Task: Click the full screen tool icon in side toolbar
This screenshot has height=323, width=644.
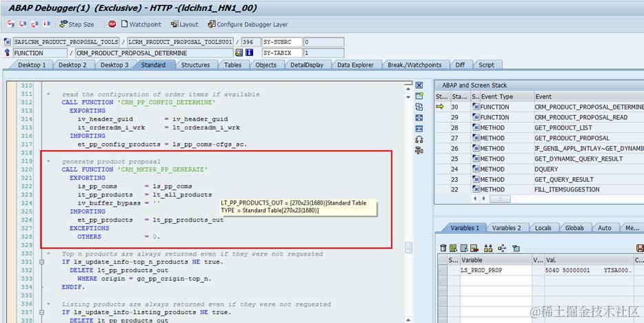Action: coord(419,118)
